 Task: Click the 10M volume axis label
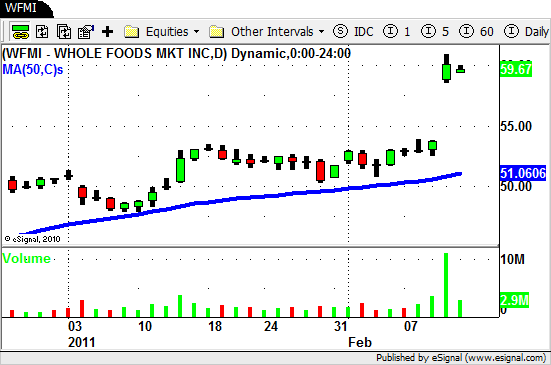point(512,259)
